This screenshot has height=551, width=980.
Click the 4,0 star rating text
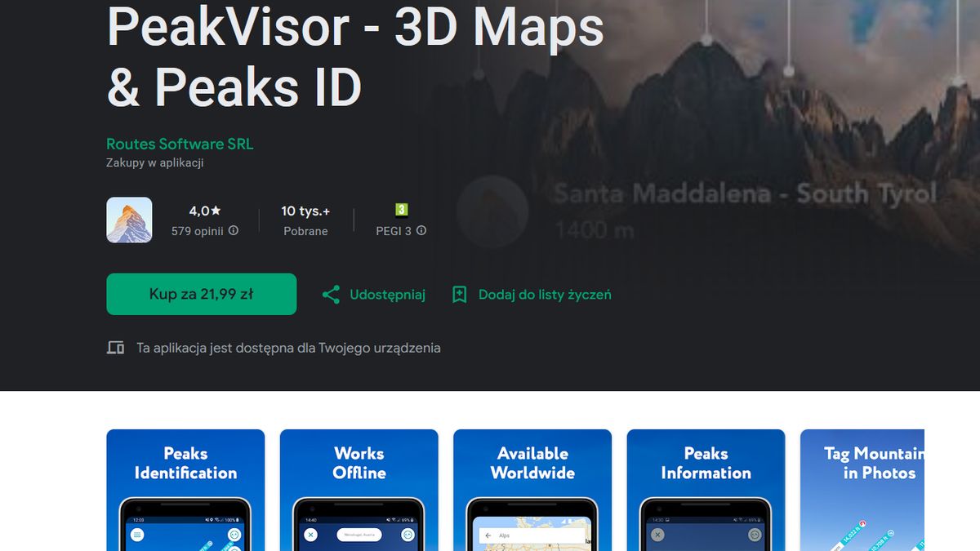pyautogui.click(x=205, y=211)
